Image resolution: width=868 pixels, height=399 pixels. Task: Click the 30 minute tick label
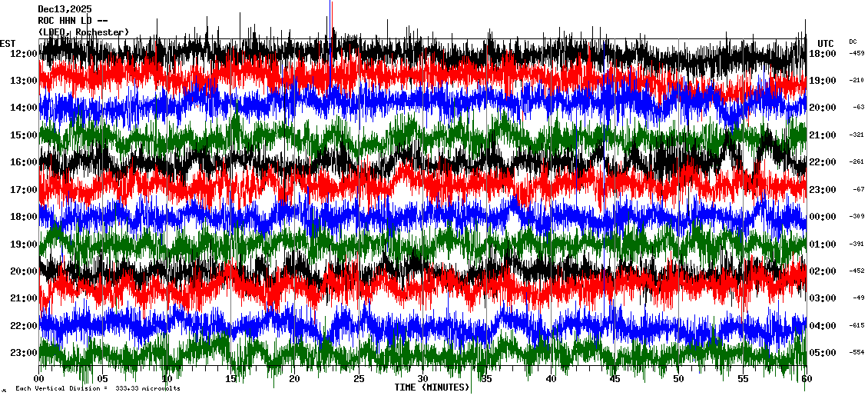click(x=422, y=379)
